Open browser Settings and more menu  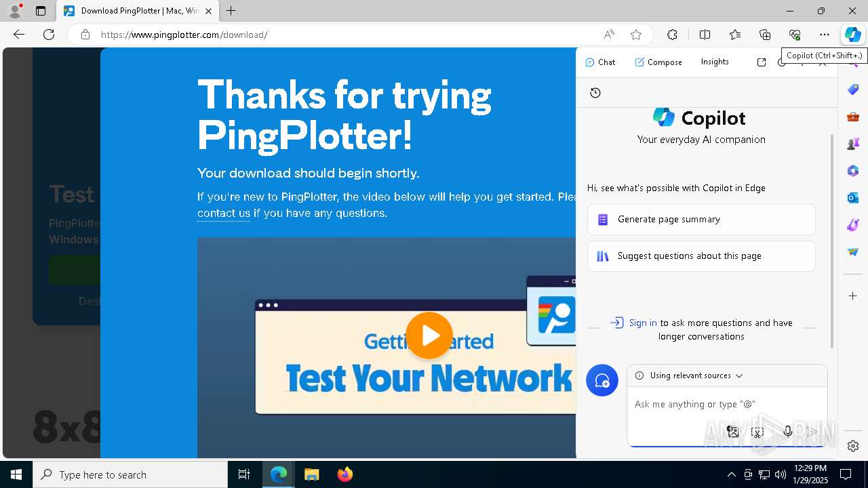pos(825,35)
